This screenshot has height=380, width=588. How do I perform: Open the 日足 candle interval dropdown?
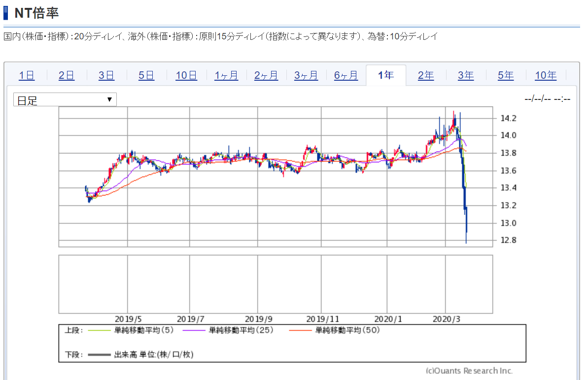(65, 99)
